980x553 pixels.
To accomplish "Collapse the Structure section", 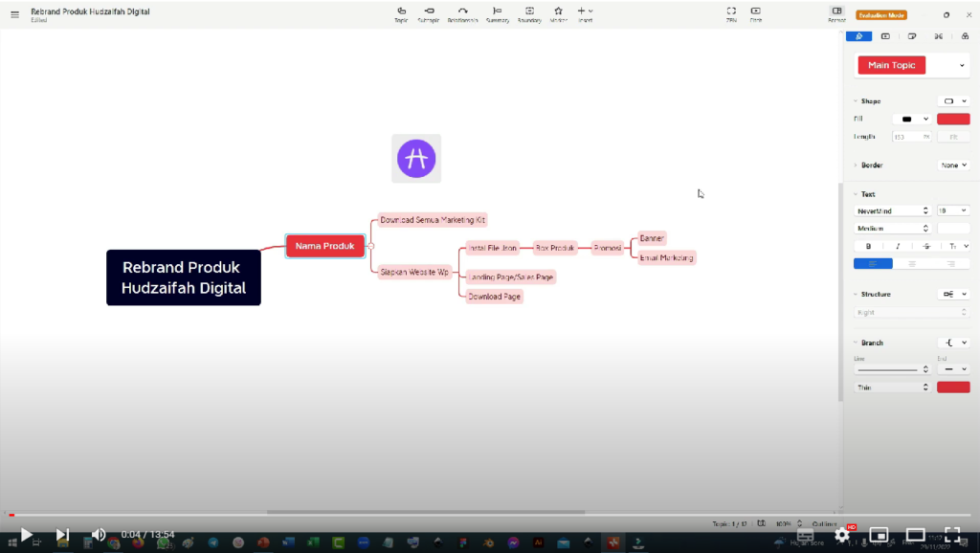I will [855, 295].
